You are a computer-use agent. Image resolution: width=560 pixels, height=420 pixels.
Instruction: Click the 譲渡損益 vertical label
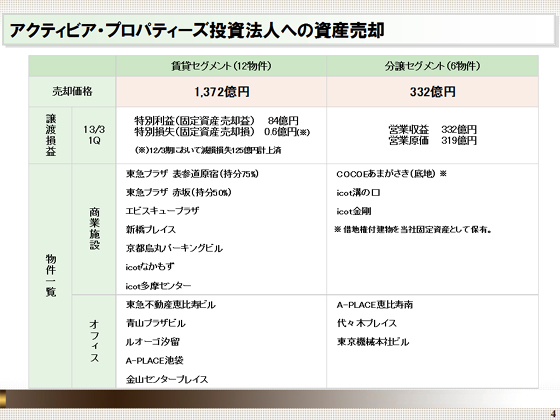(51, 135)
